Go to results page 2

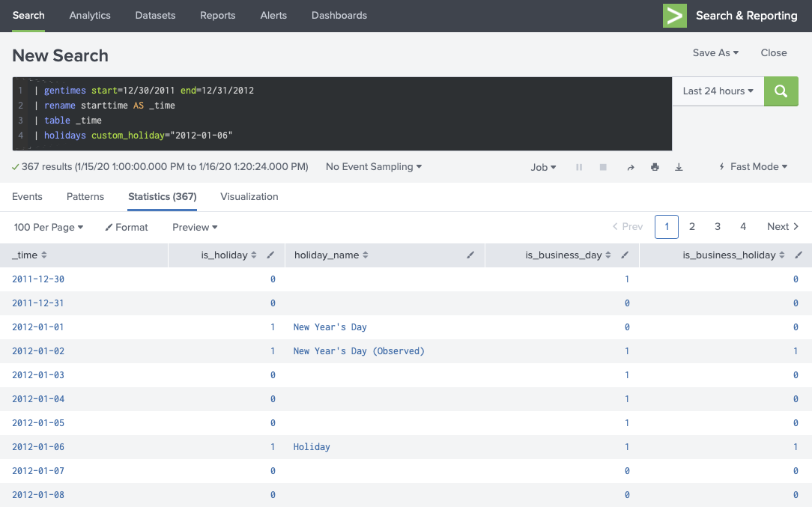pos(692,227)
